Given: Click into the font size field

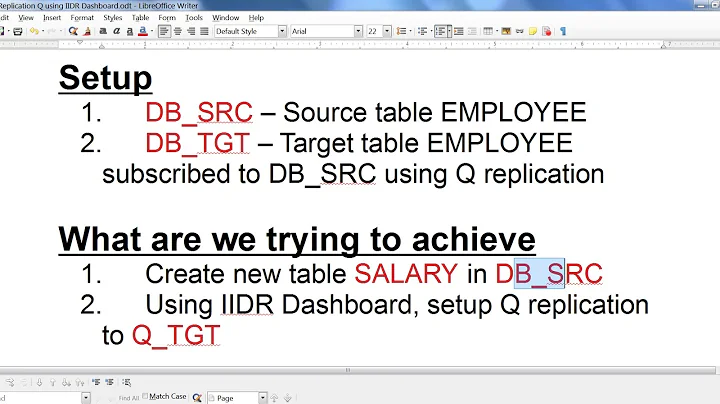Looking at the screenshot, I should pos(374,31).
